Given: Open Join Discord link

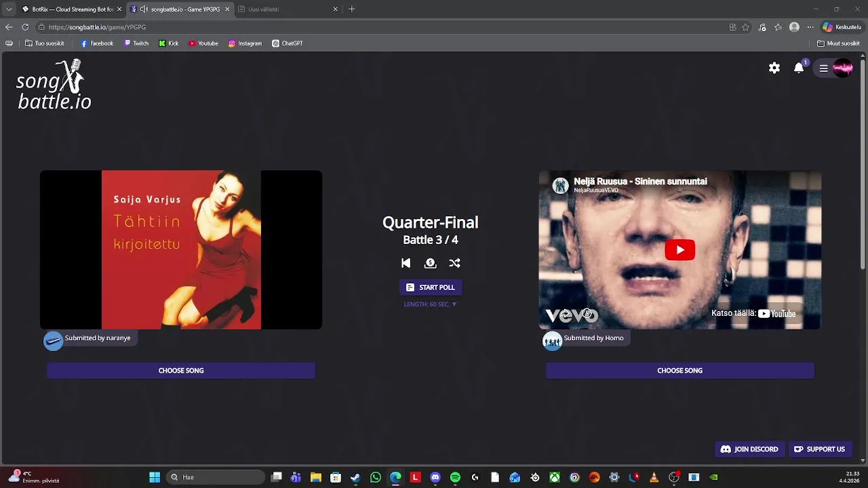Looking at the screenshot, I should point(749,449).
